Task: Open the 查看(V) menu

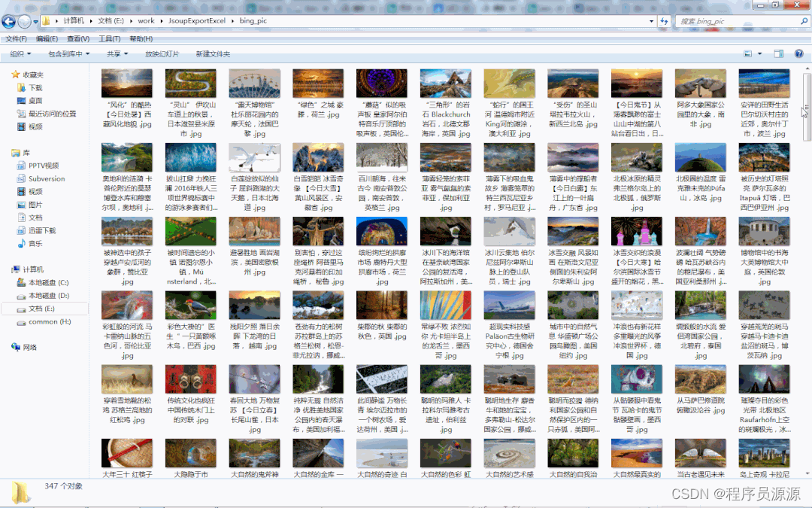Action: (78, 39)
